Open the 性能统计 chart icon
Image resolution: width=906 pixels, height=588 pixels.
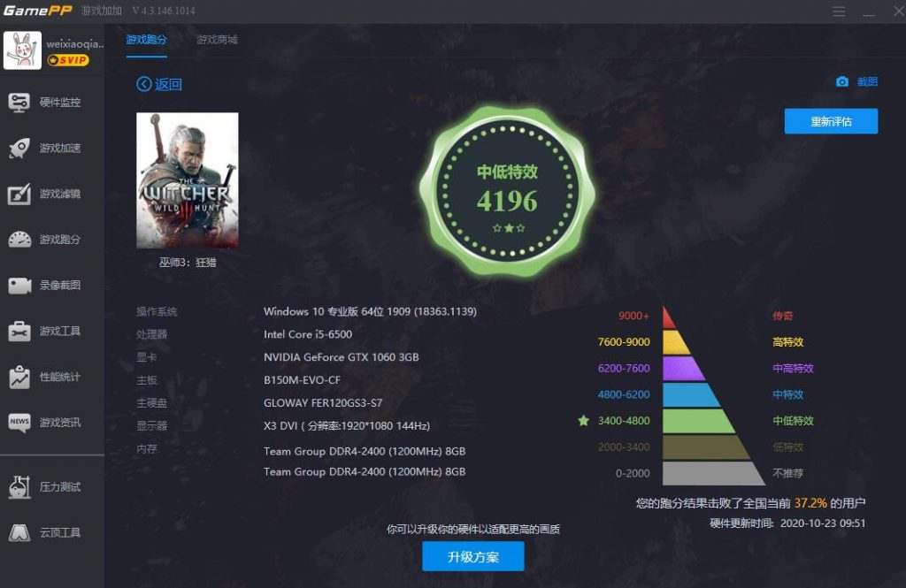tap(19, 377)
